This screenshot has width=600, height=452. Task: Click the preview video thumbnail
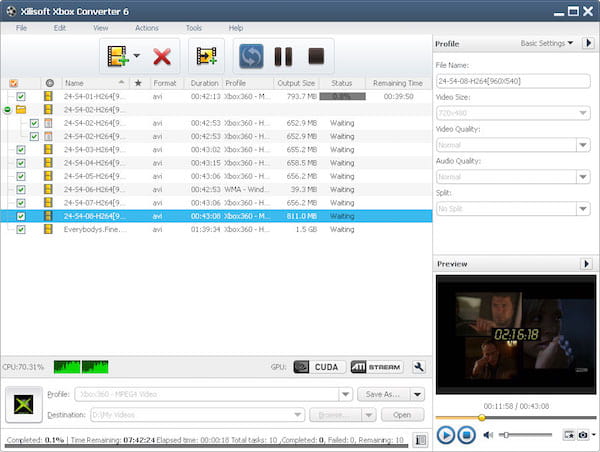point(516,335)
